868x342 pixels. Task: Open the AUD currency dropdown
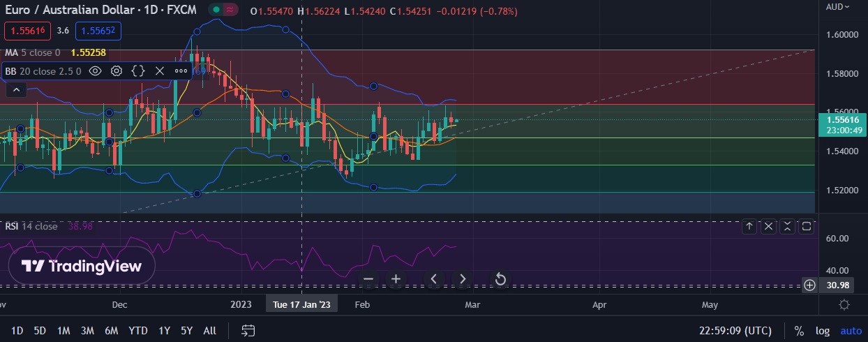point(838,7)
